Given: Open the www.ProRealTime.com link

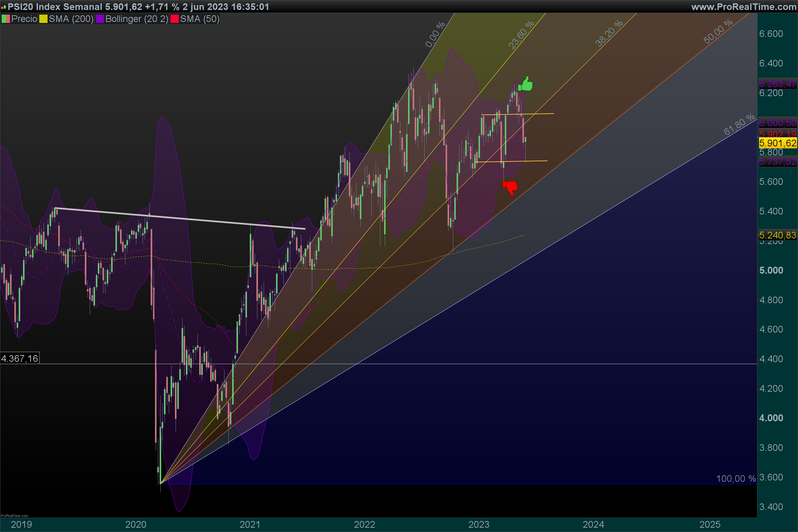Looking at the screenshot, I should [743, 7].
